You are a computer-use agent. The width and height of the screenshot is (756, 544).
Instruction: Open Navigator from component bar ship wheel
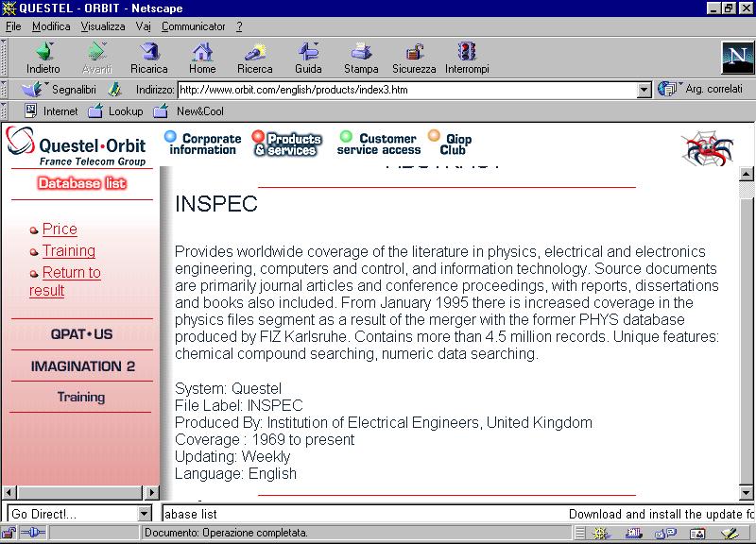(x=601, y=534)
